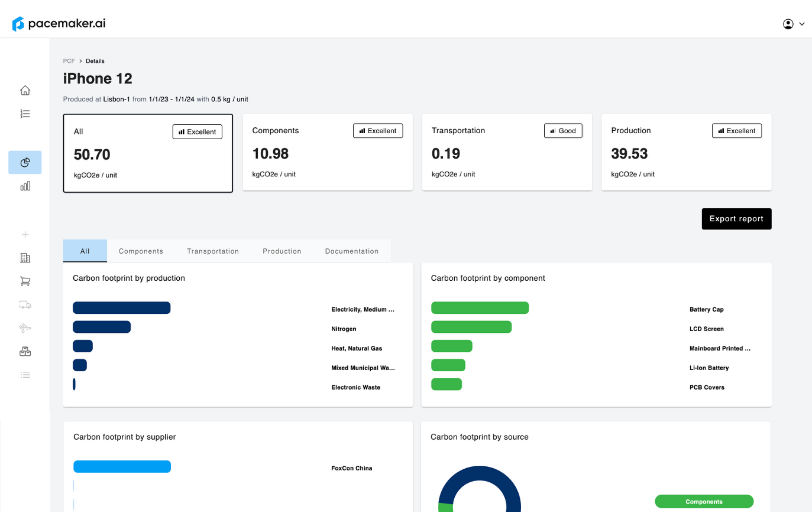Click the pacemaker.ai logo

pos(59,24)
